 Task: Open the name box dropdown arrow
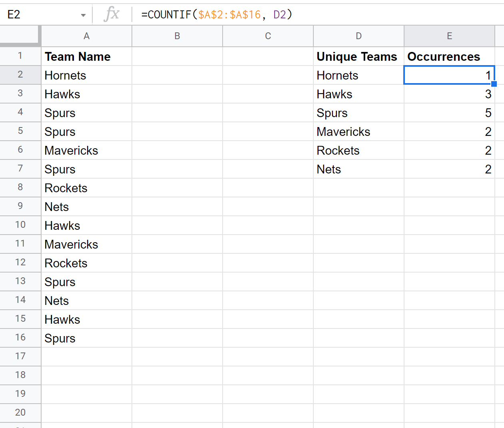click(x=83, y=15)
